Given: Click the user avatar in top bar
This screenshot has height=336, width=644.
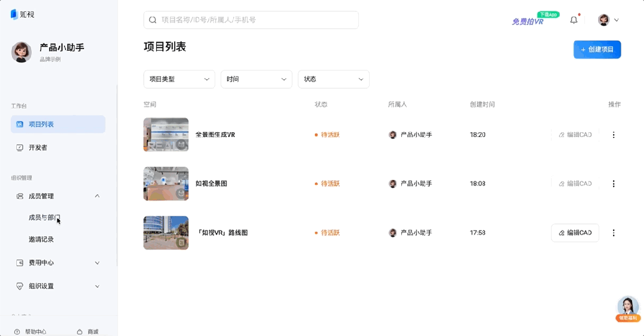Looking at the screenshot, I should pos(603,20).
